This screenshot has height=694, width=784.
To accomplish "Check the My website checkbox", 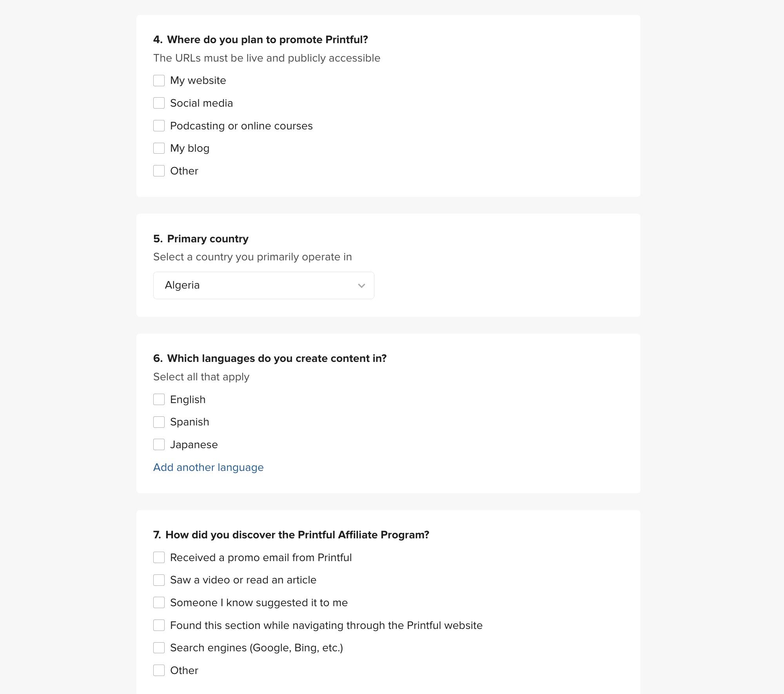I will pos(159,81).
